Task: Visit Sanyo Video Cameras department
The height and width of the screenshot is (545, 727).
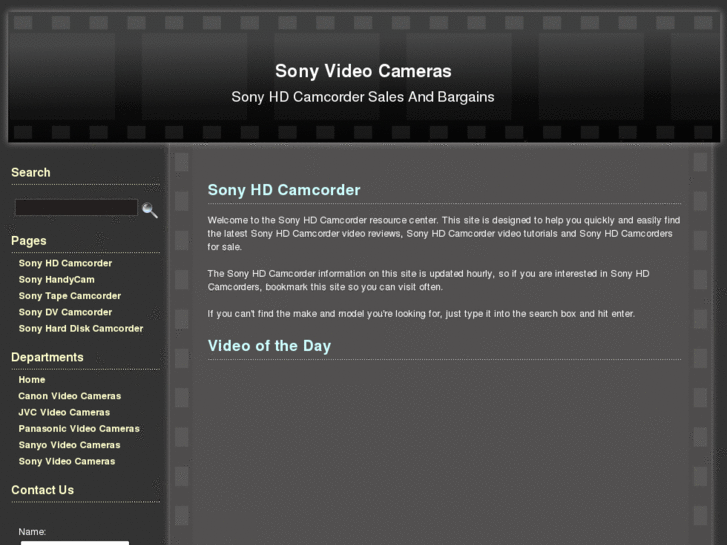Action: [x=70, y=445]
